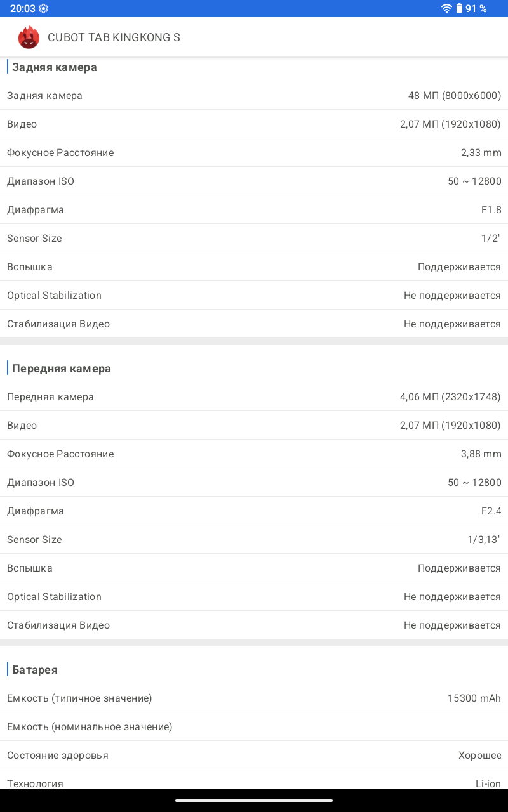This screenshot has width=508, height=812.
Task: Tap the Sensor Size 1/3,13" row
Action: (x=254, y=540)
